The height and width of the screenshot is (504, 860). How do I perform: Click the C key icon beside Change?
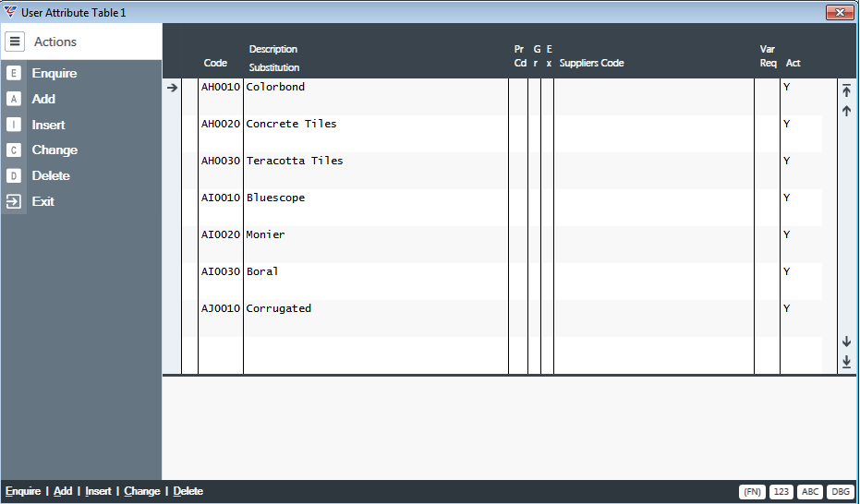pos(14,150)
